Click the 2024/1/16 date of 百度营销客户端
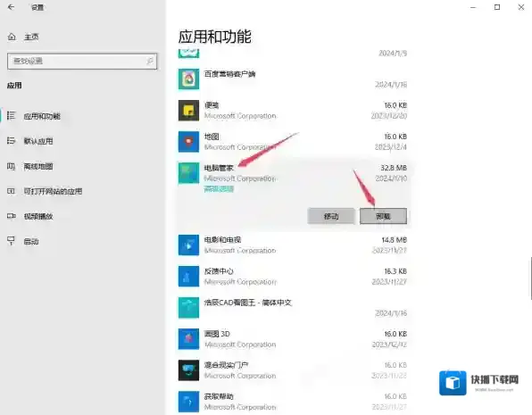Screen dimensions: 532x415 (x=391, y=84)
